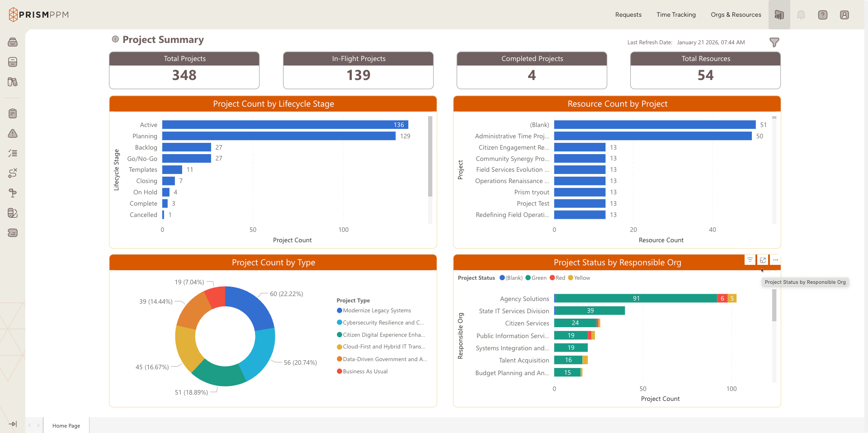This screenshot has height=433, width=868.
Task: Open the notifications bell icon
Action: tap(801, 14)
